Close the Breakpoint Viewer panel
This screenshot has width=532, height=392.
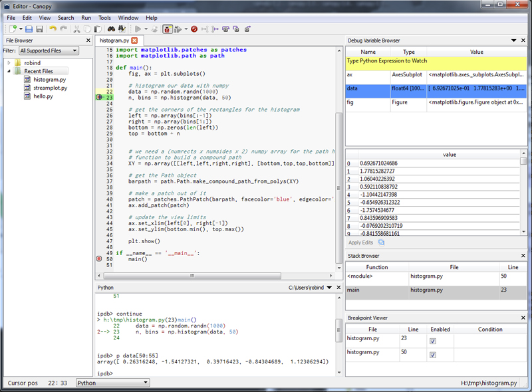(523, 318)
